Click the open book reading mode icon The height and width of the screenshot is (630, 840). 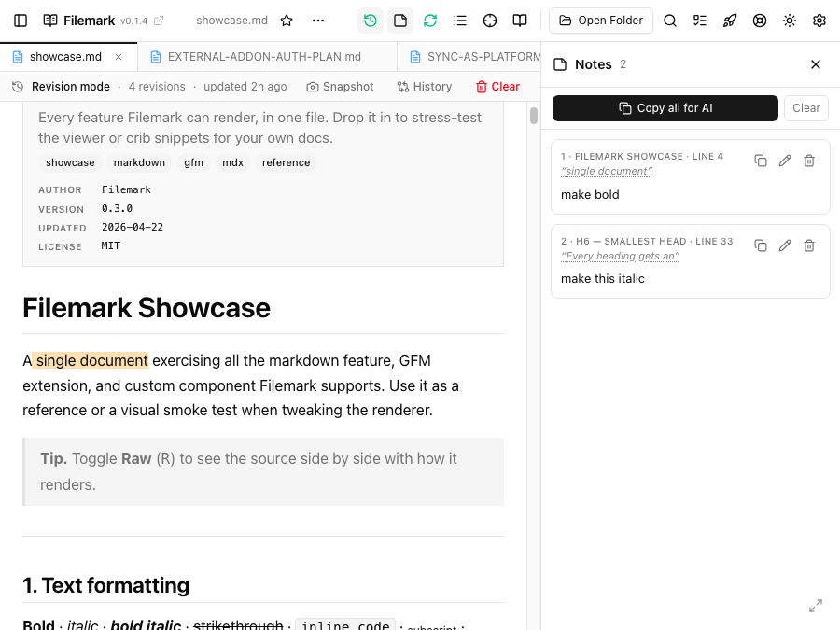pos(520,21)
